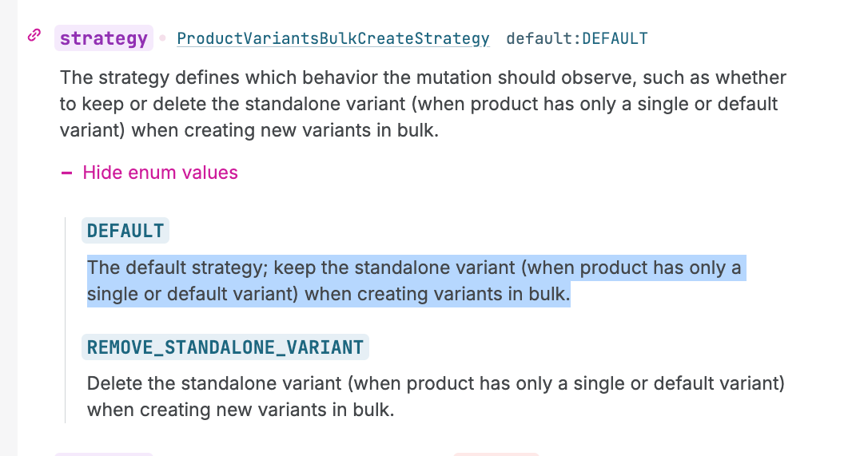
Task: Click the purple strategy field name badge
Action: coord(104,38)
